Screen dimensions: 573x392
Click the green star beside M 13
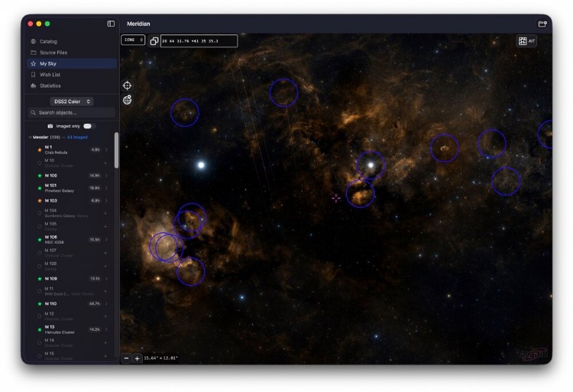pos(40,329)
